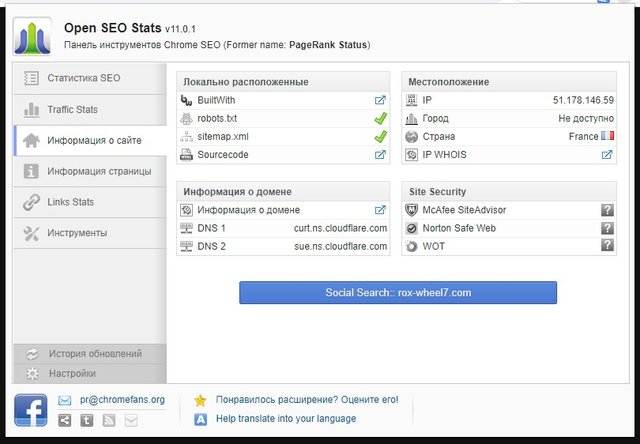Click the pr@chromefans.org email link

[122, 400]
